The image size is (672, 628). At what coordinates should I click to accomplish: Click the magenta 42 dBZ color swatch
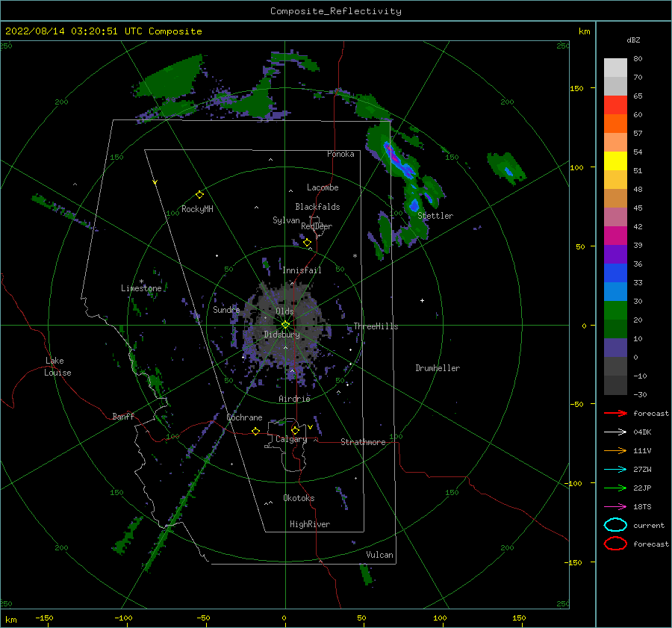point(615,235)
